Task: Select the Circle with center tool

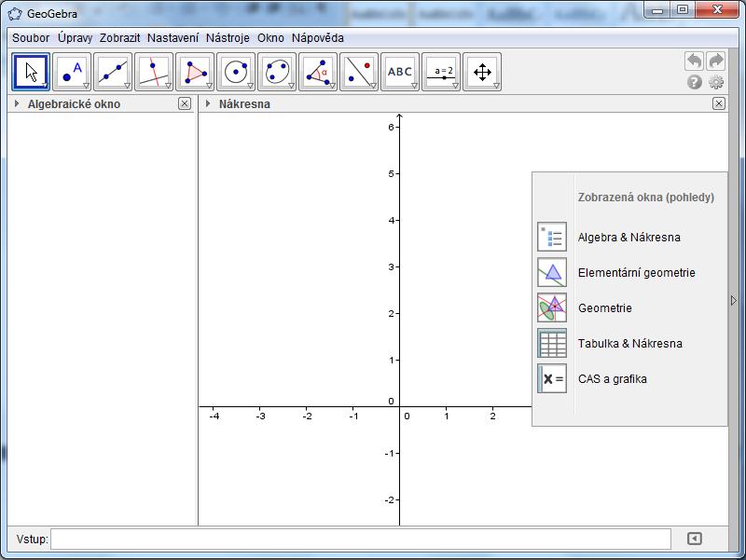Action: coord(236,72)
